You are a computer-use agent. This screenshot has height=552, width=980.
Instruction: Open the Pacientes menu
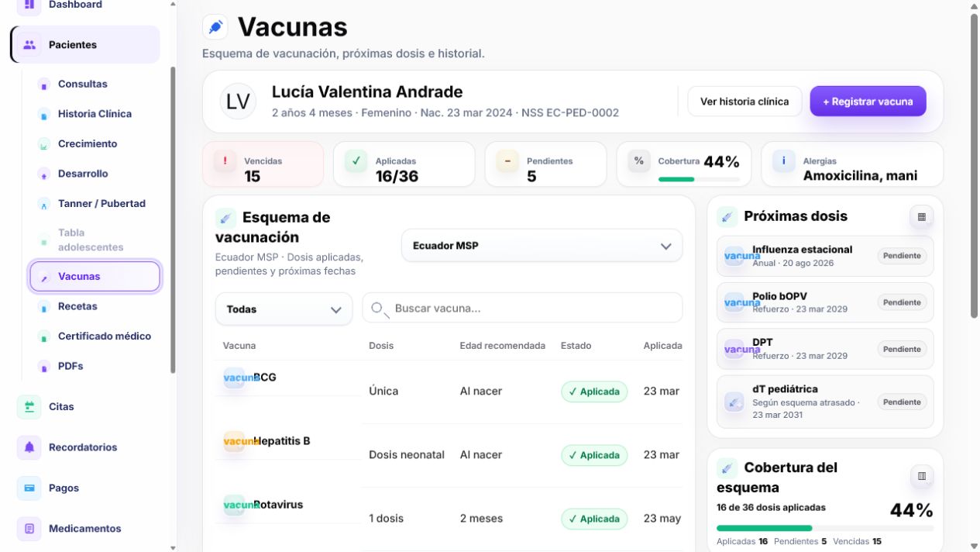85,45
